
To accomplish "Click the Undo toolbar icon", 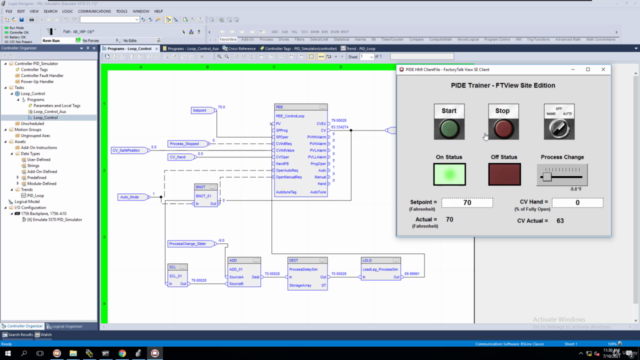I will click(x=66, y=20).
